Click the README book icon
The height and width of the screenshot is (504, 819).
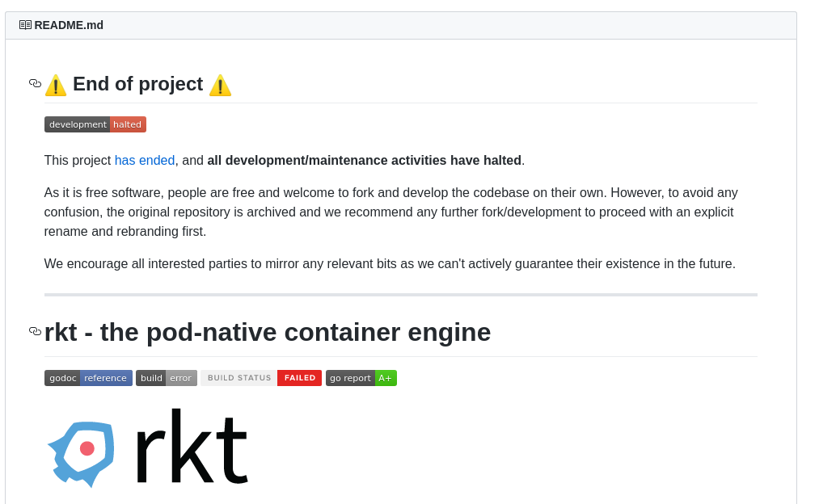coord(25,25)
